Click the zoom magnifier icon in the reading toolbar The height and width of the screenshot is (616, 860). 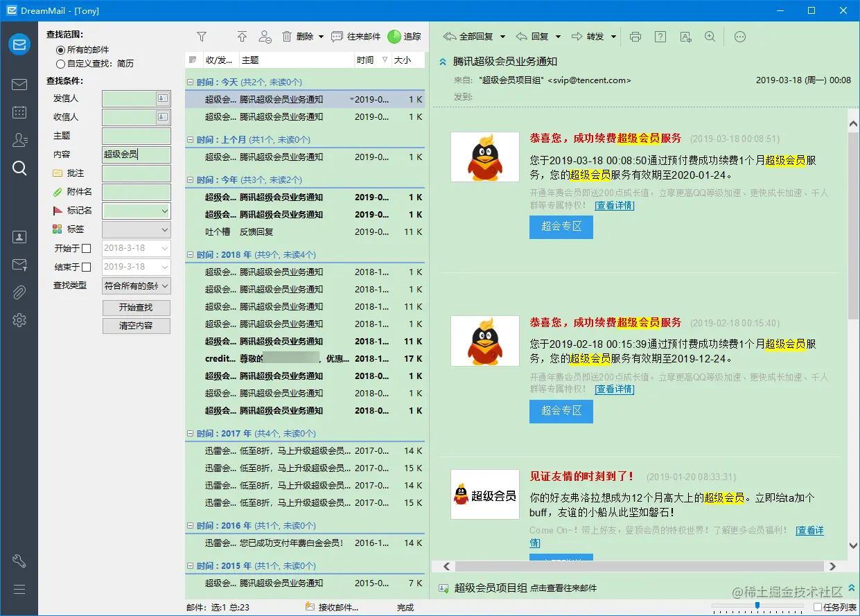[710, 37]
